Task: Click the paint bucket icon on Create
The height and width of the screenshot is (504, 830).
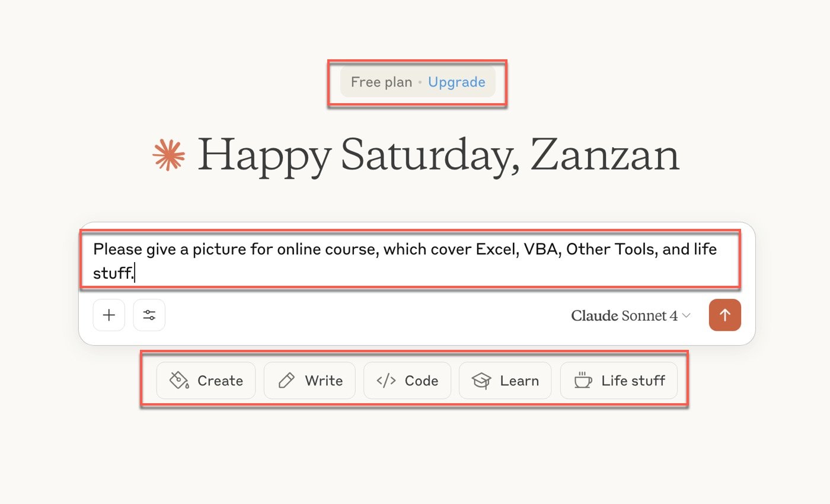Action: click(x=179, y=380)
